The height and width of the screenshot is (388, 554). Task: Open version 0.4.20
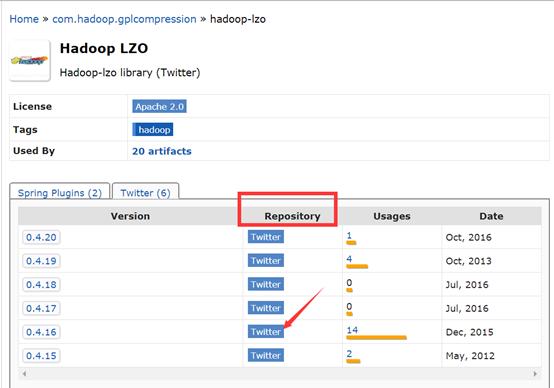41,237
